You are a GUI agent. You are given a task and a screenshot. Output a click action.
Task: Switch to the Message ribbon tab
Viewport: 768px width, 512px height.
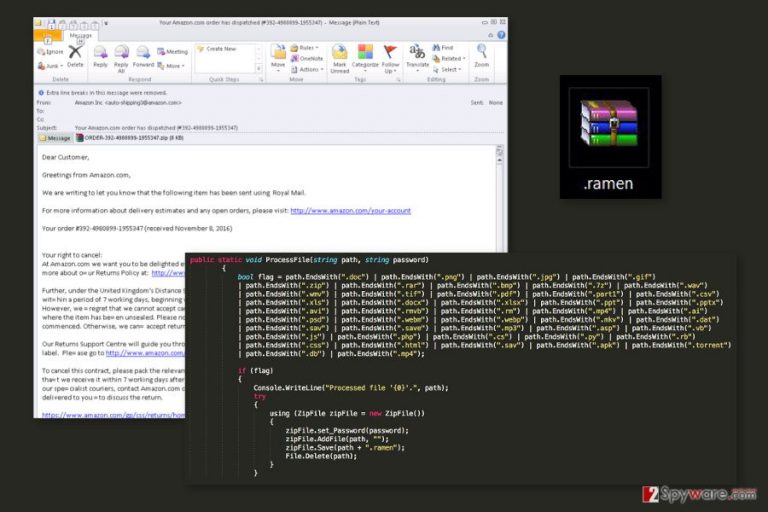[80, 36]
